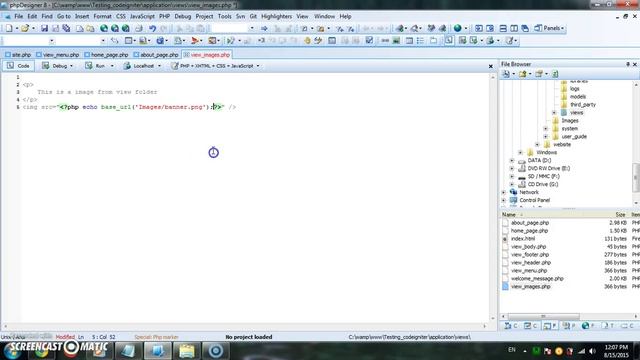
Task: Open the Project menu
Action: (x=204, y=16)
